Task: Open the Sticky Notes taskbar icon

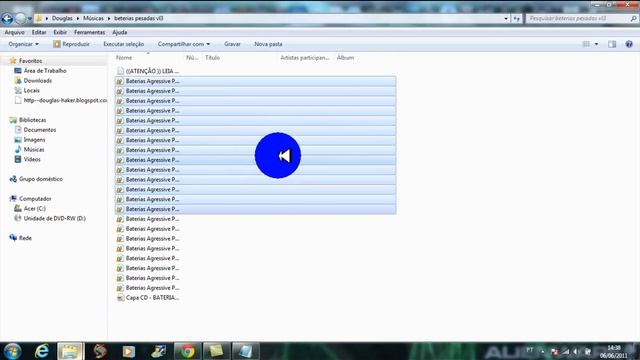Action: pyautogui.click(x=216, y=351)
